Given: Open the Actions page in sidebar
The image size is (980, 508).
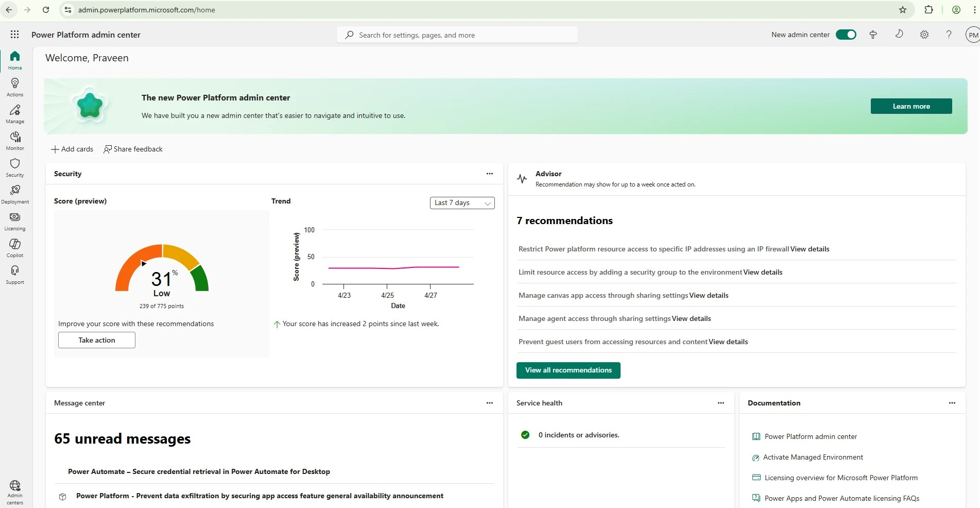Looking at the screenshot, I should 15,87.
